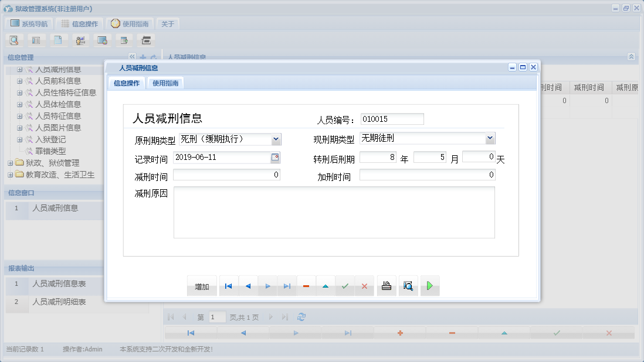The height and width of the screenshot is (362, 644).
Task: Collapse 信息管理 panel with double chevron
Action: [132, 56]
